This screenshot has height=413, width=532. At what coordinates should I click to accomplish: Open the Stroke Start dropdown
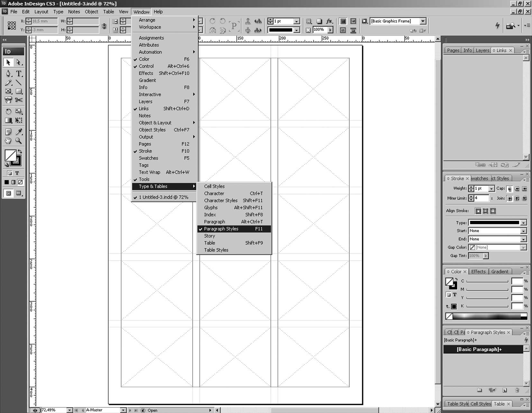[524, 231]
